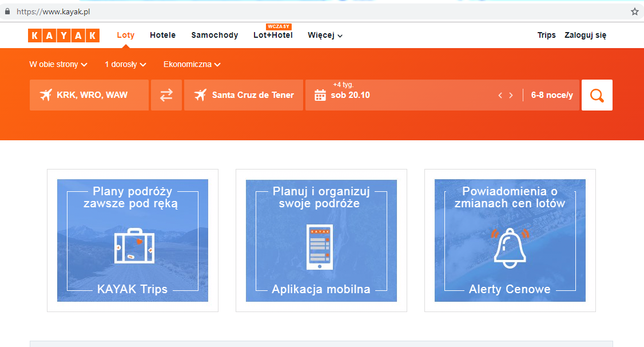Go to next date with right chevron
Viewport: 644px width, 347px height.
pyautogui.click(x=511, y=96)
